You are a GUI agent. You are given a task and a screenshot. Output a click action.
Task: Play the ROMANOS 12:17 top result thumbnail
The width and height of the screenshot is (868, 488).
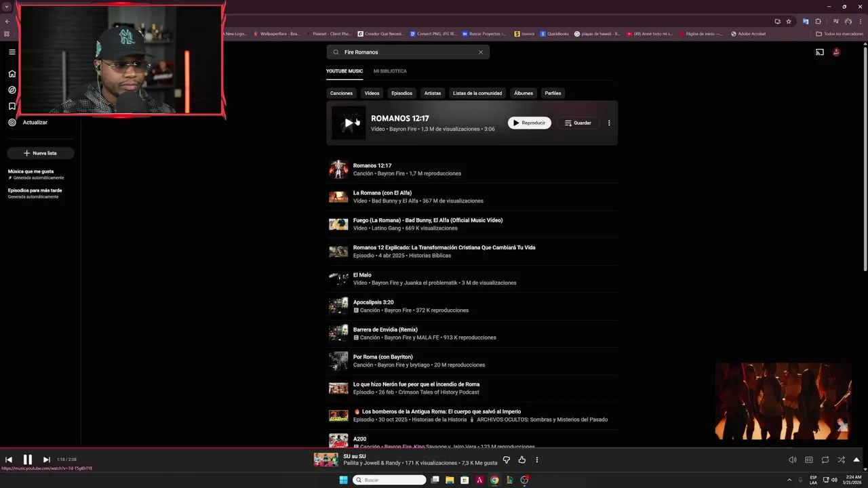click(x=349, y=123)
